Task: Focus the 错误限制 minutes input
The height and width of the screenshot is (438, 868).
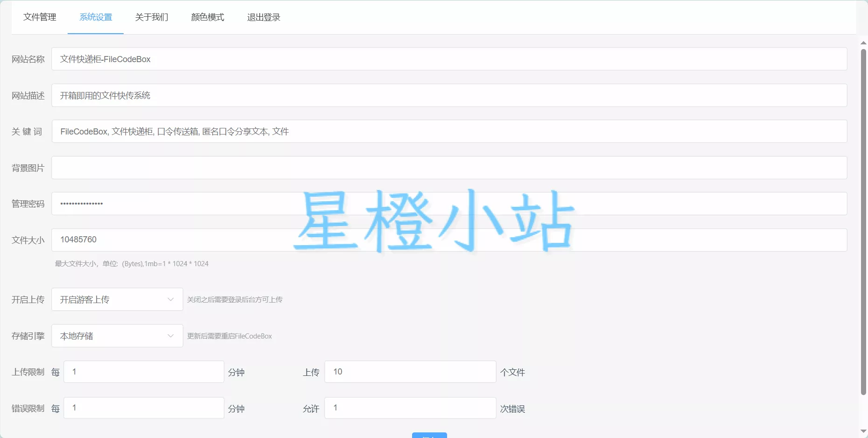Action: 144,408
